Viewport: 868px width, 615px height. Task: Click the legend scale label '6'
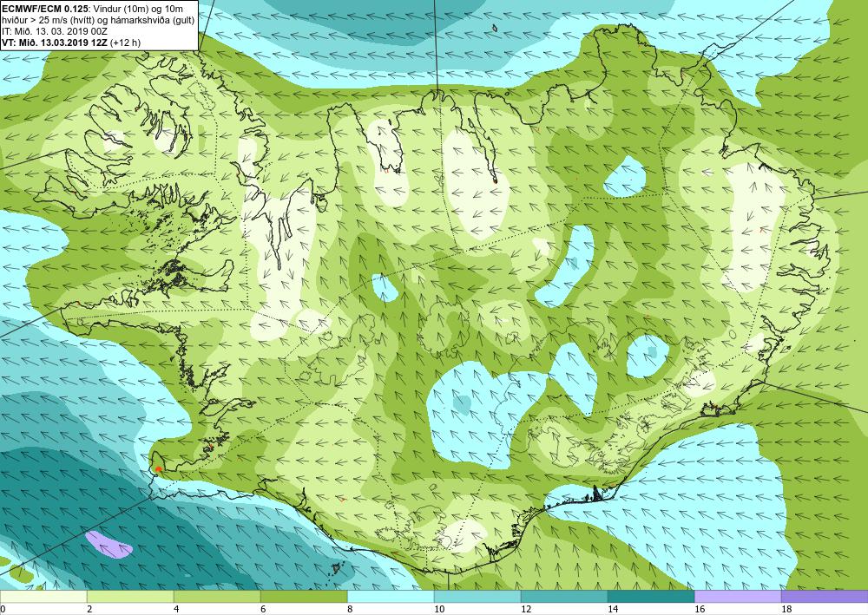pos(264,610)
